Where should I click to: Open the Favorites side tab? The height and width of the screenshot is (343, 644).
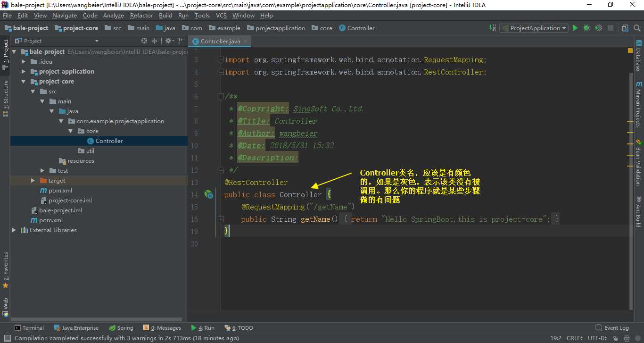[x=6, y=270]
